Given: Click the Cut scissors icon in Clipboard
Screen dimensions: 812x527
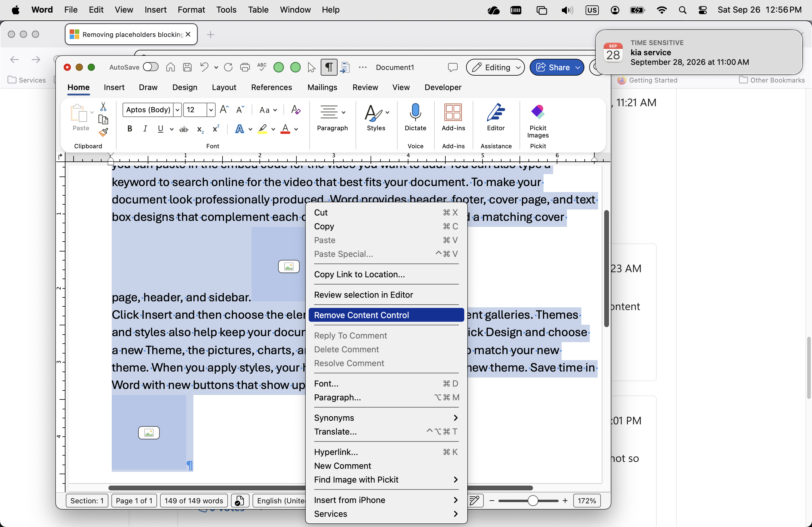Looking at the screenshot, I should (103, 107).
